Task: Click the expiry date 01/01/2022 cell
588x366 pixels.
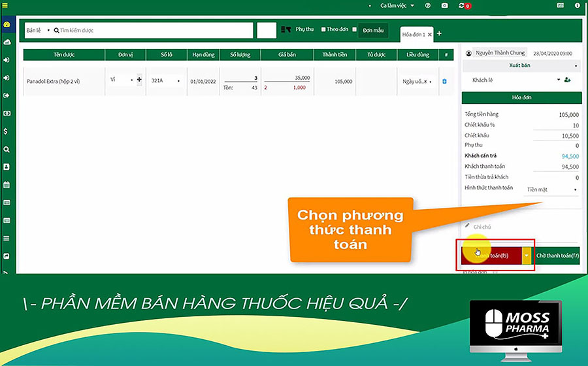Action: tap(203, 82)
